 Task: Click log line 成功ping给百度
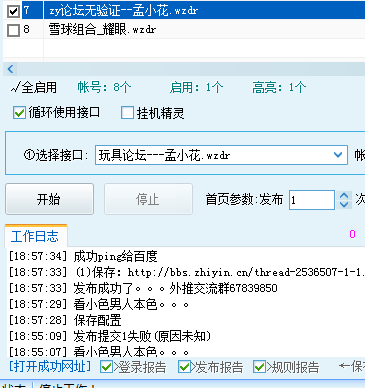pos(83,256)
